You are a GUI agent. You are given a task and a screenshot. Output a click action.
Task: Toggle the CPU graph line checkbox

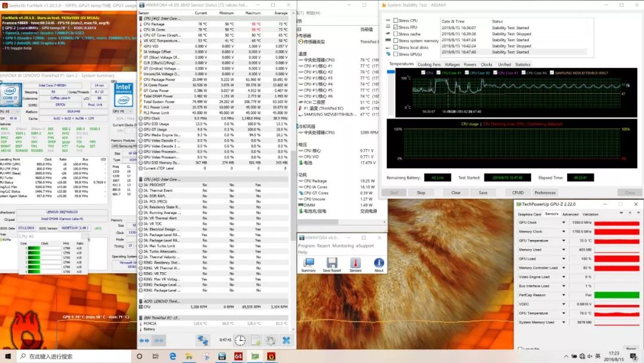[x=423, y=73]
